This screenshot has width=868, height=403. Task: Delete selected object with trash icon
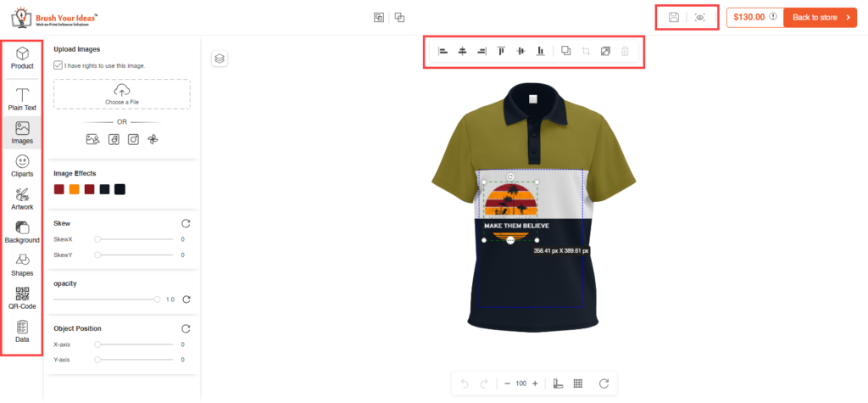pyautogui.click(x=625, y=51)
